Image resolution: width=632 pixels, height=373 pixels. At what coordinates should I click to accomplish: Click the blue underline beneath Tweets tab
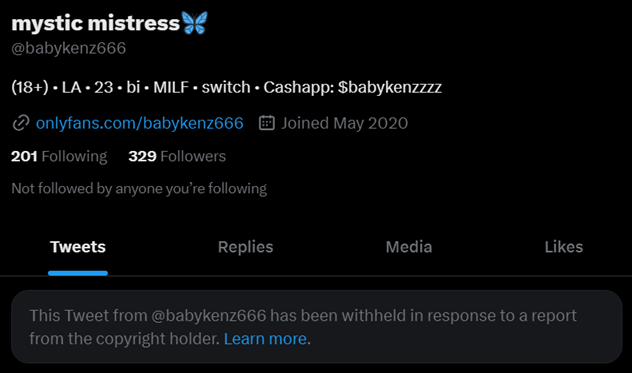point(78,273)
